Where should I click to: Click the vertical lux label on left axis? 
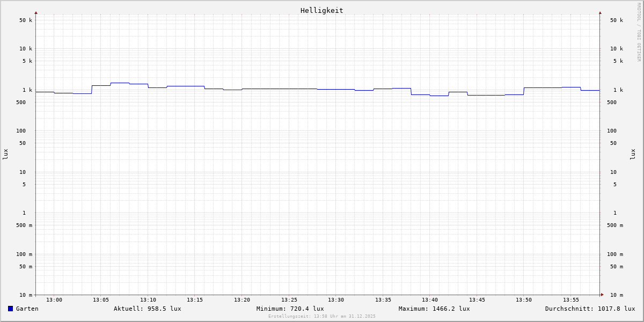click(5, 154)
